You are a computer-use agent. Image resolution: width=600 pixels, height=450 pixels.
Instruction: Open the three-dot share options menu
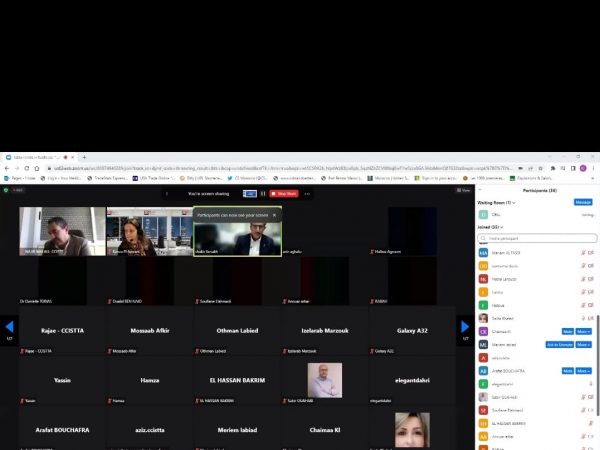click(x=307, y=194)
